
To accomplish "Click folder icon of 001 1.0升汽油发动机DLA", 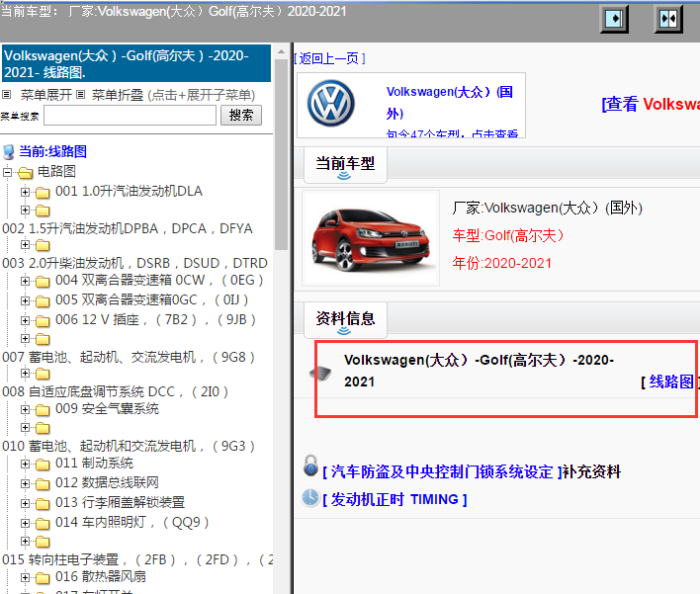I will tap(43, 193).
